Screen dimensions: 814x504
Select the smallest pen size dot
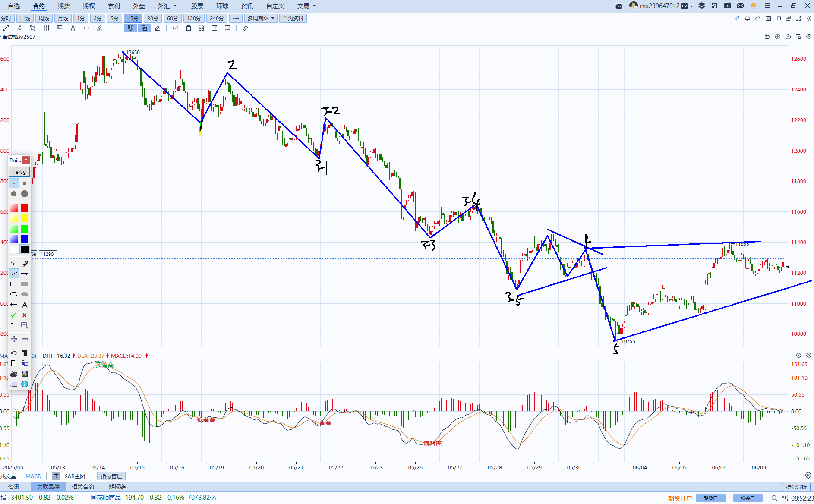14,183
